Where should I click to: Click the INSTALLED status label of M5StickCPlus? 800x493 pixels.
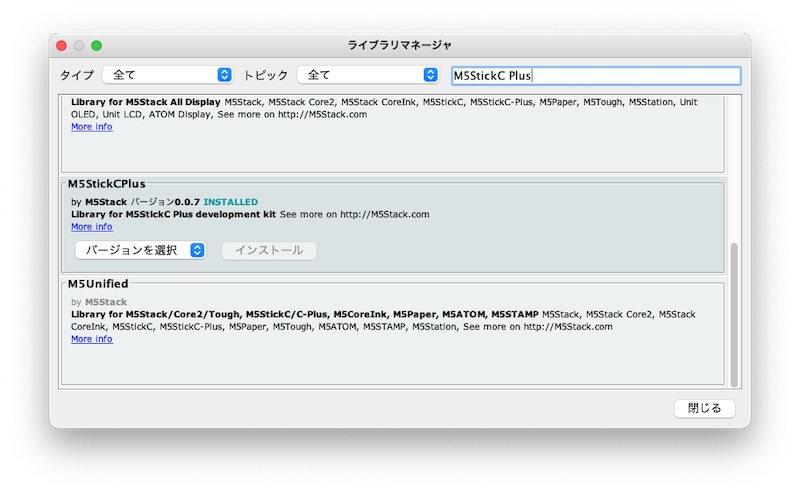tap(230, 202)
